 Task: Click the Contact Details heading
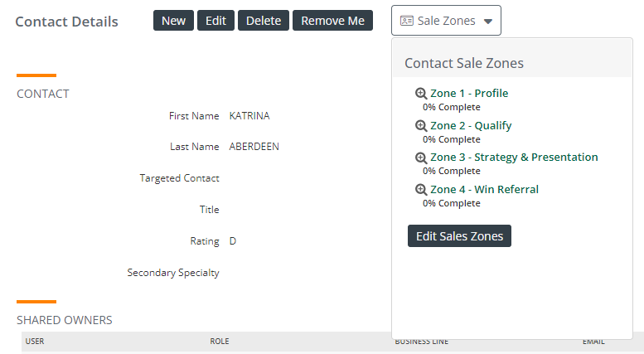tap(66, 22)
